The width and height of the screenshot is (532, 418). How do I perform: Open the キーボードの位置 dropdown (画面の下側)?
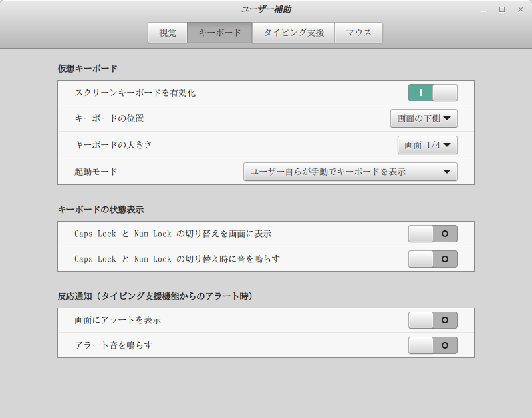tap(424, 119)
